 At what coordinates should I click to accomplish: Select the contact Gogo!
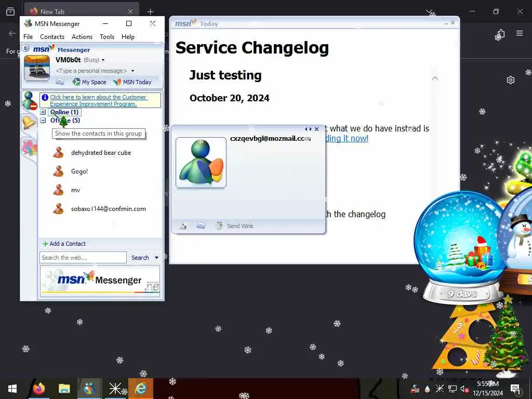[79, 171]
